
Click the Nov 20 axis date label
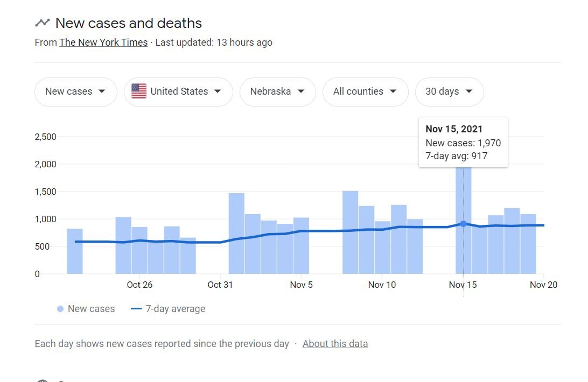tap(543, 285)
